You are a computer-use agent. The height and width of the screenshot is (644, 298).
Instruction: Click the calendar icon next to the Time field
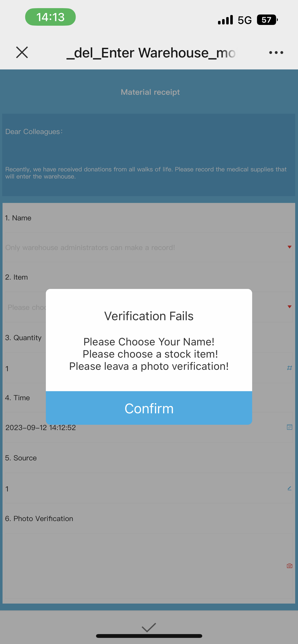pyautogui.click(x=290, y=427)
